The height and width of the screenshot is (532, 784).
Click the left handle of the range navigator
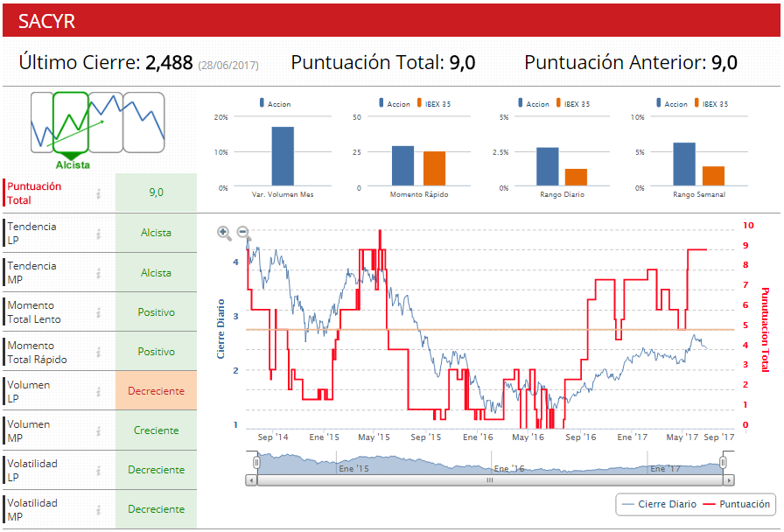click(x=256, y=463)
